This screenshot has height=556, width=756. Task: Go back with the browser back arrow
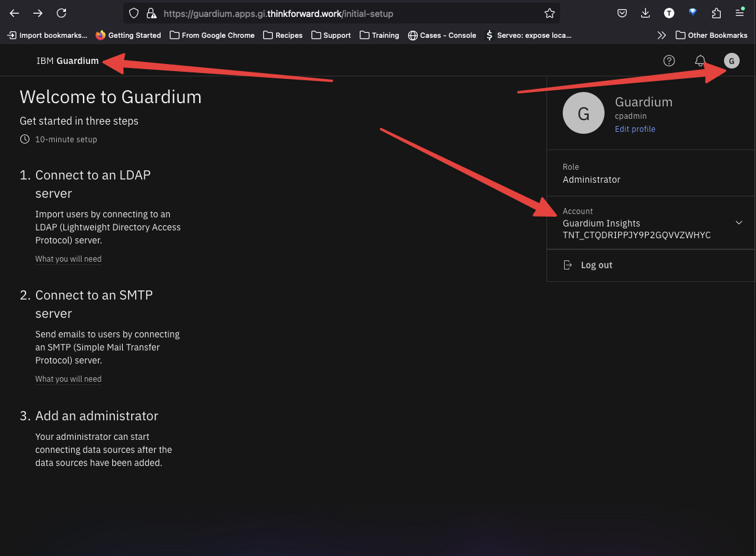pos(14,13)
